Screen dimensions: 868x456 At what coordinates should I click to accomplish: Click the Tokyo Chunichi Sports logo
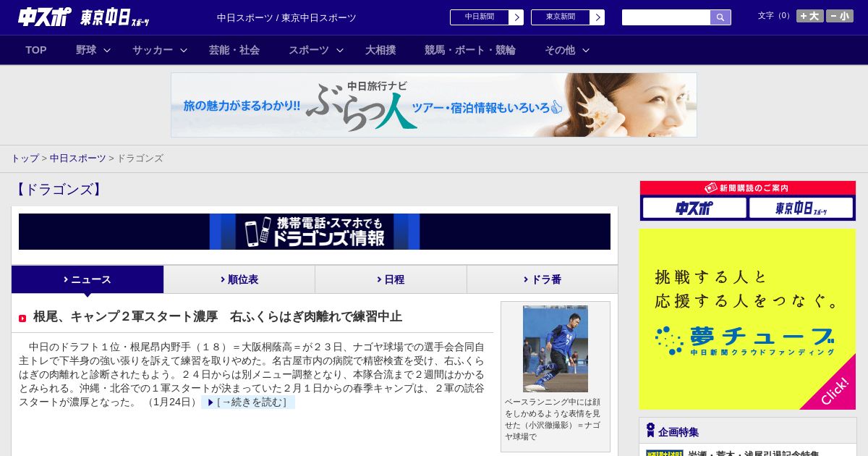click(115, 18)
